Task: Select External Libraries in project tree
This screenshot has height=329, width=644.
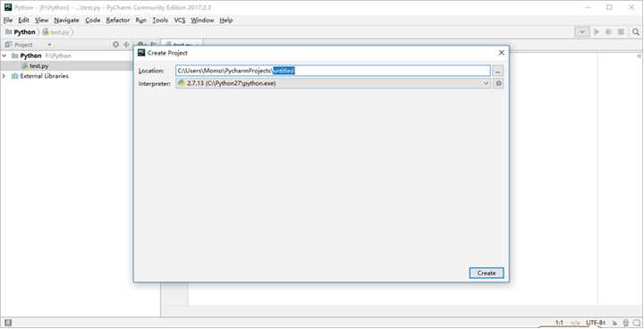Action: coord(44,76)
